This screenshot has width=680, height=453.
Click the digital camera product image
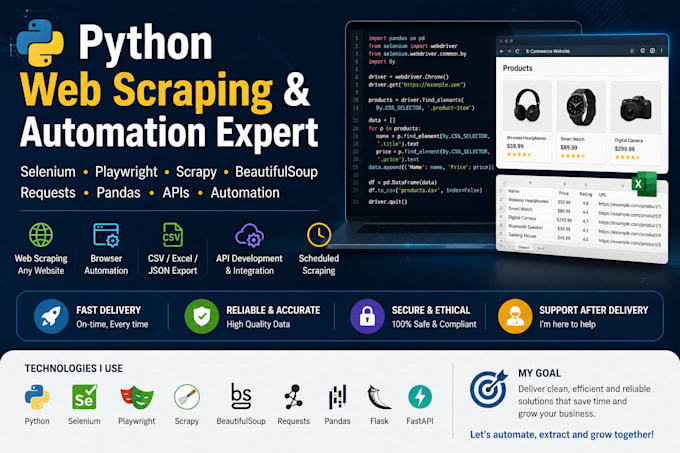[x=636, y=108]
